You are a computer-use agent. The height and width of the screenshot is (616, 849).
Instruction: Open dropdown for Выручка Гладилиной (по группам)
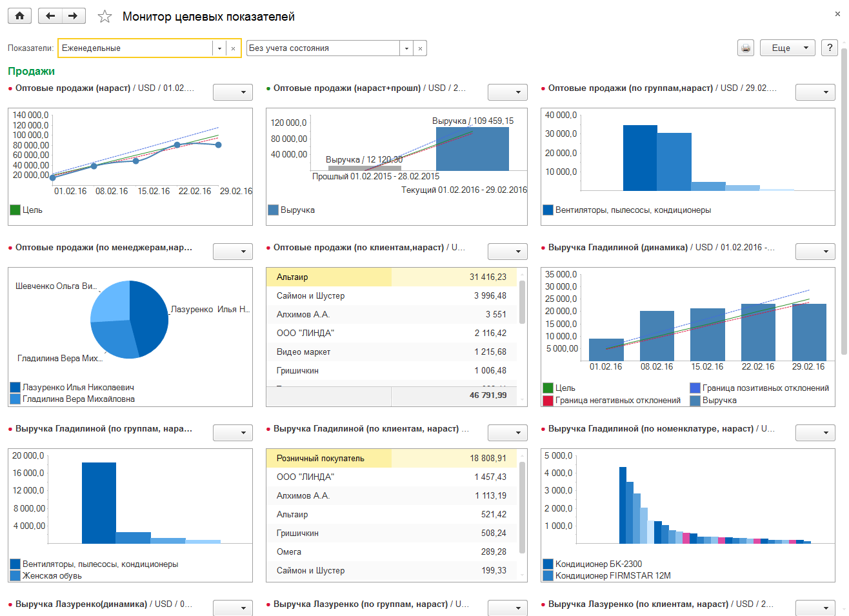click(232, 433)
